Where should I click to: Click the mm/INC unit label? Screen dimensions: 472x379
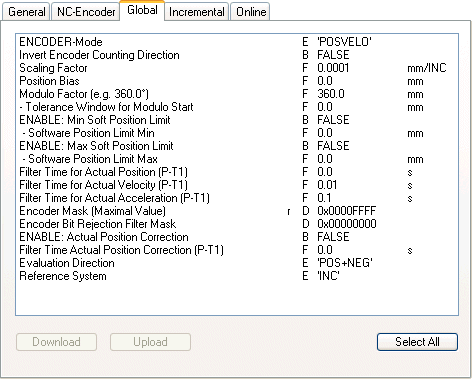pyautogui.click(x=427, y=68)
